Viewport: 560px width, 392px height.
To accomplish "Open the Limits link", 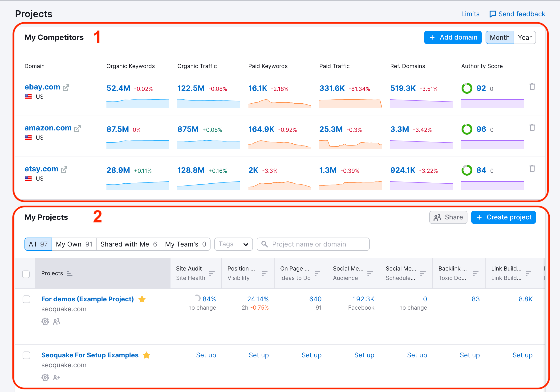I will [470, 14].
